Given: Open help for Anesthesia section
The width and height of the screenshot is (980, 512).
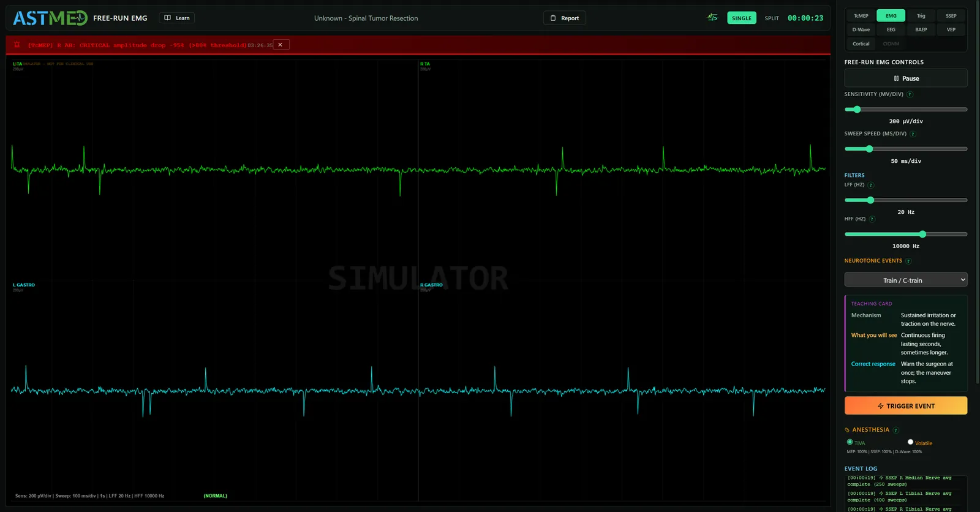Looking at the screenshot, I should (x=896, y=430).
